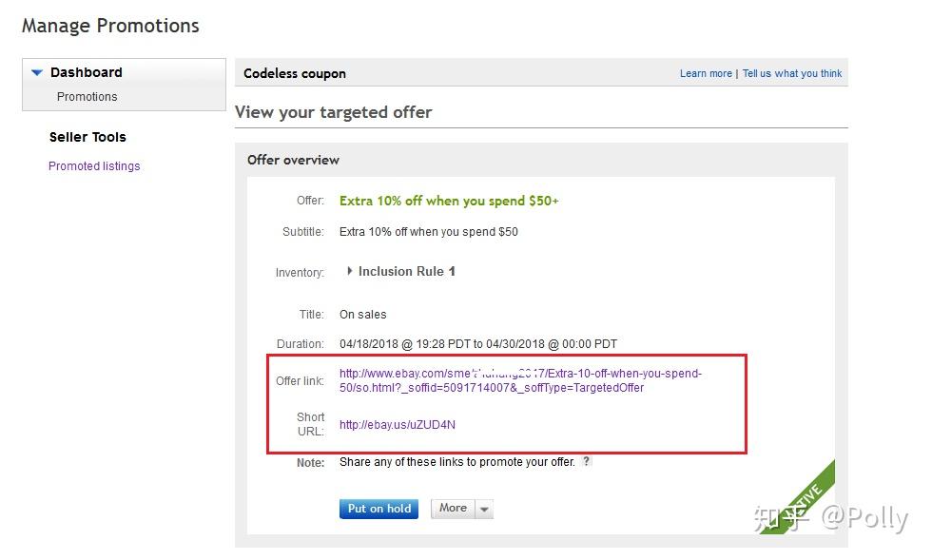Click the Offer overview section title

293,160
